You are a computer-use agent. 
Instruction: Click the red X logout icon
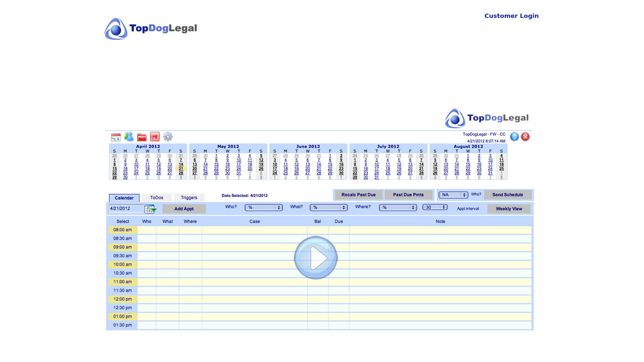(525, 137)
